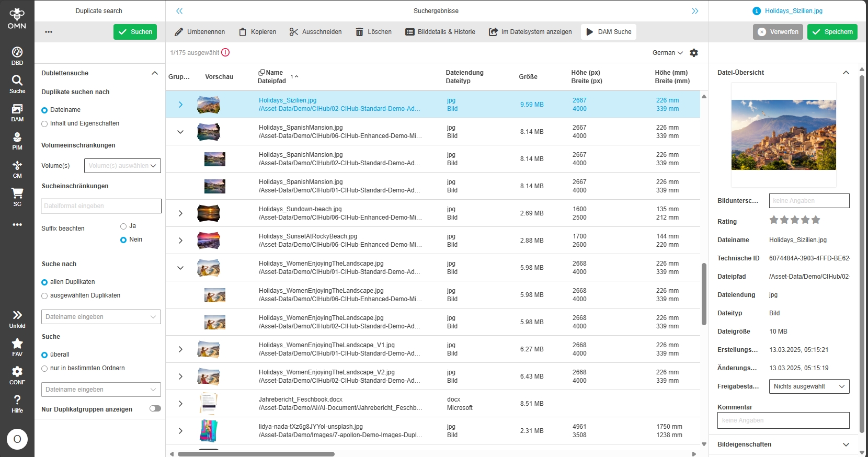Image resolution: width=868 pixels, height=457 pixels.
Task: Expand the Holidays_Sundown-beach.jpg group row
Action: [x=180, y=213]
